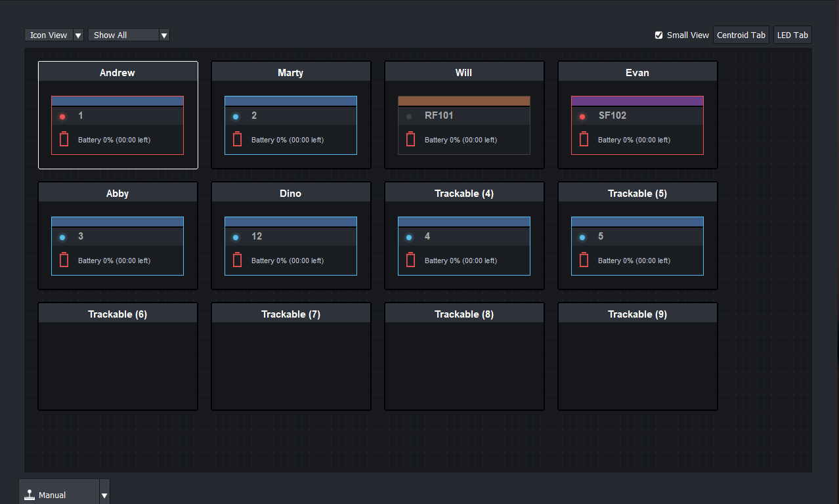Uncheck the Small View checkbox

pos(657,35)
